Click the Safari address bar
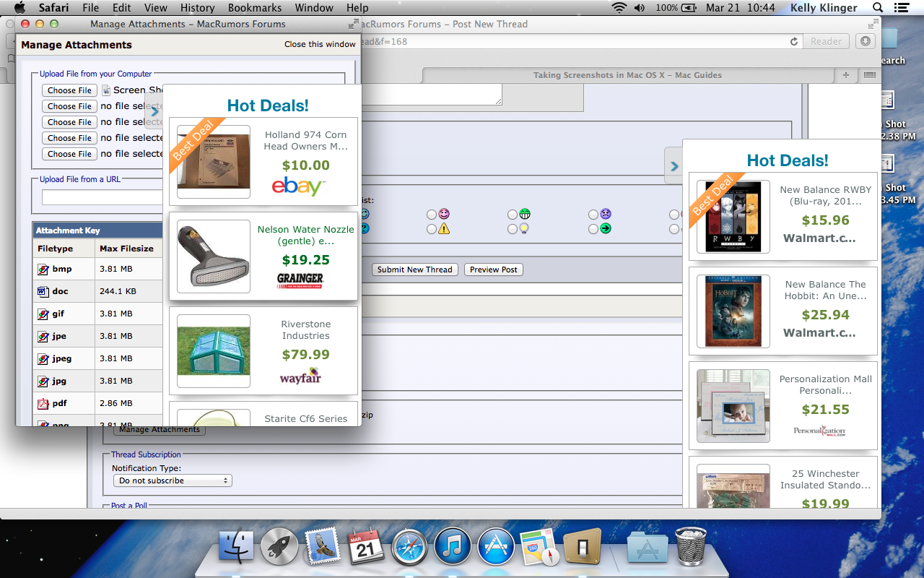This screenshot has width=924, height=578. coord(577,41)
